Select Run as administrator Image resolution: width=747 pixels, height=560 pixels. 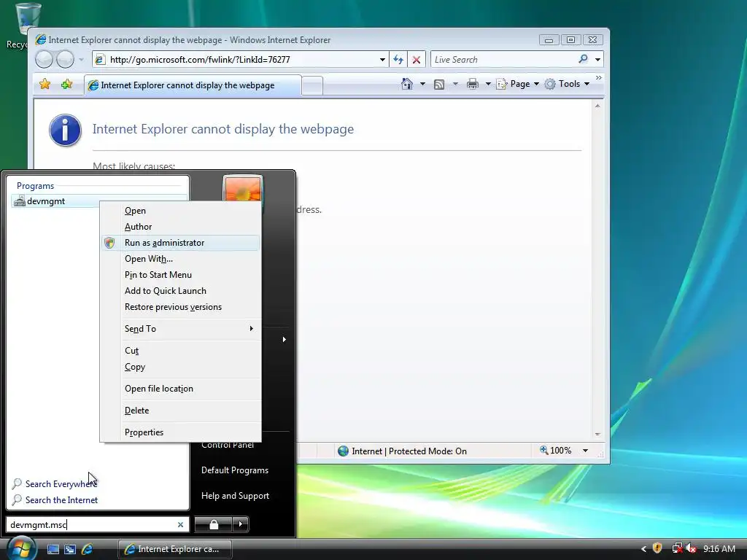point(181,243)
